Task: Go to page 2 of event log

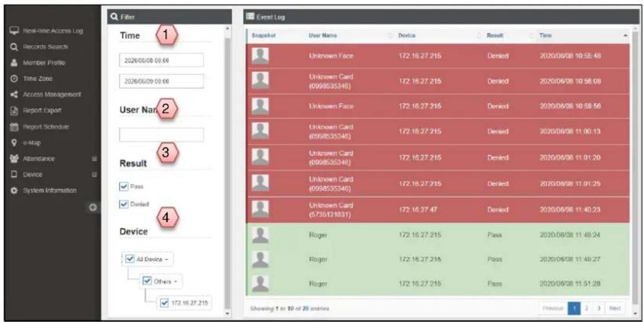Action: coord(586,309)
